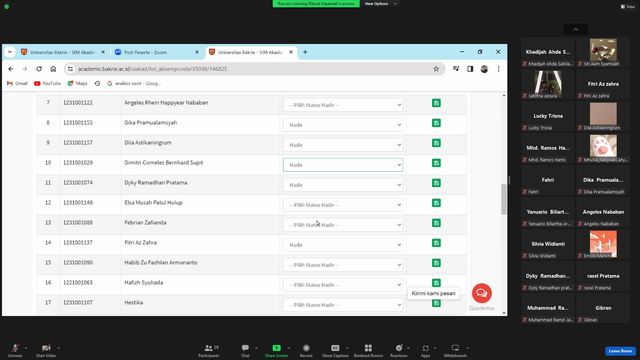
Task: Open Breakout Rooms
Action: click(368, 350)
